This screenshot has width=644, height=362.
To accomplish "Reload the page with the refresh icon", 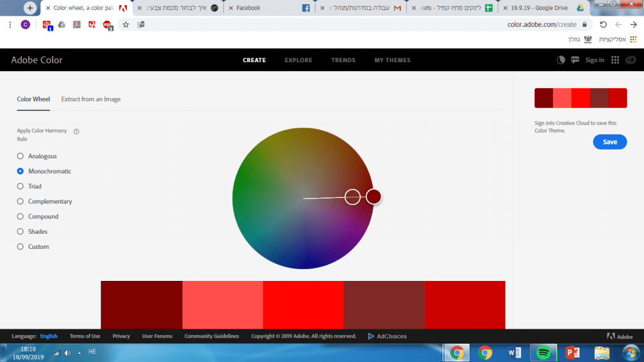I will tap(603, 25).
